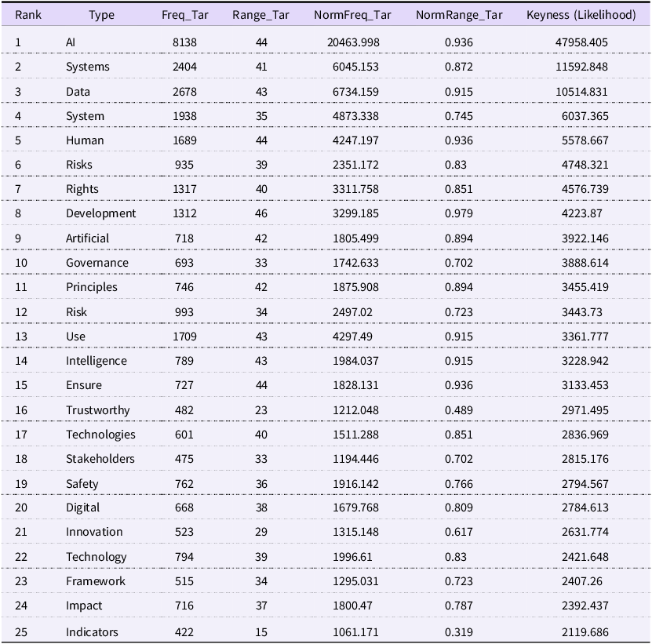Click the Stakeholders type cell
This screenshot has width=652, height=644.
[x=100, y=459]
